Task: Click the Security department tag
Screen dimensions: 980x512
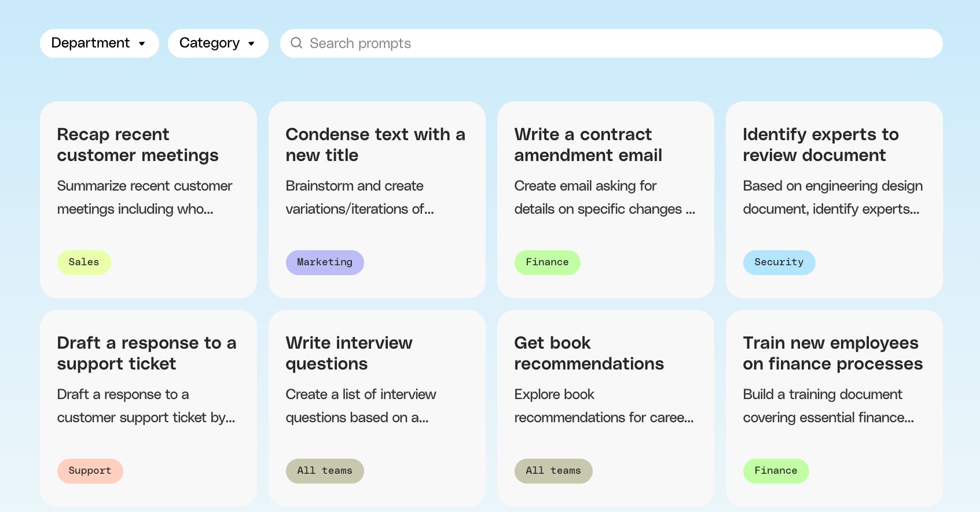Action: [779, 262]
